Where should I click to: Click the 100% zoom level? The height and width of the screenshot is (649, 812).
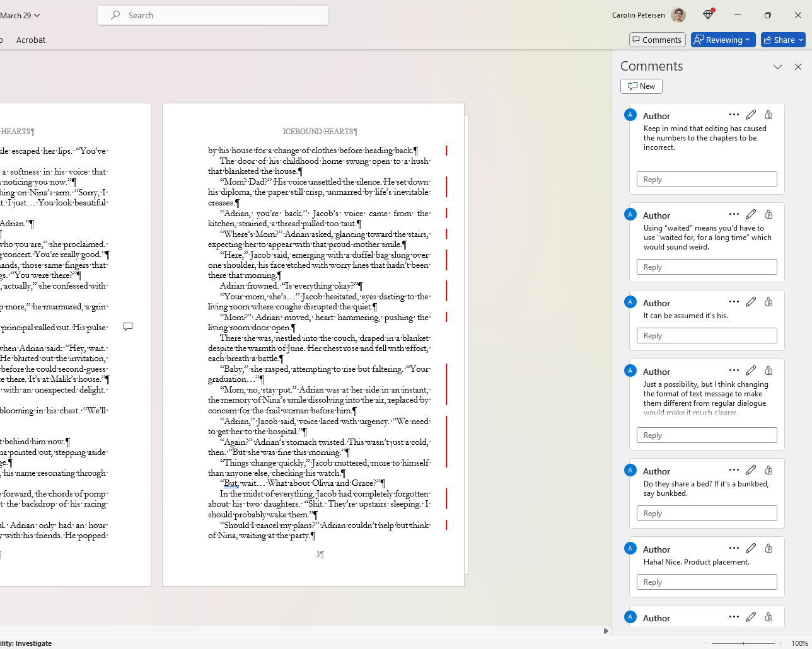pos(799,643)
